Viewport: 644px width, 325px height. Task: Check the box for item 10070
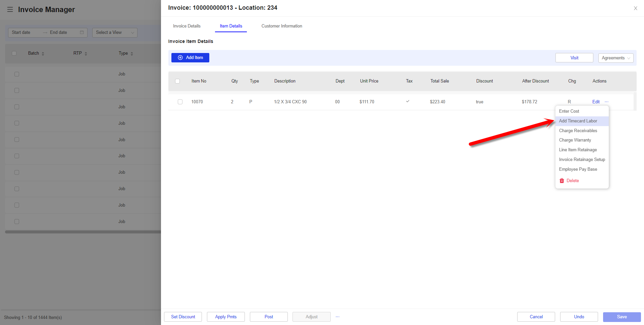pyautogui.click(x=180, y=102)
